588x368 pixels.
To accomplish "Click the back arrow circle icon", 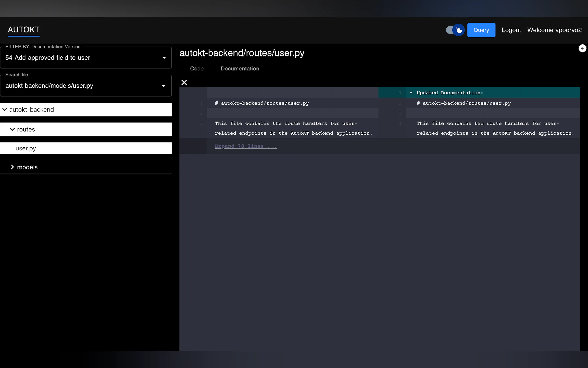I will coord(582,48).
